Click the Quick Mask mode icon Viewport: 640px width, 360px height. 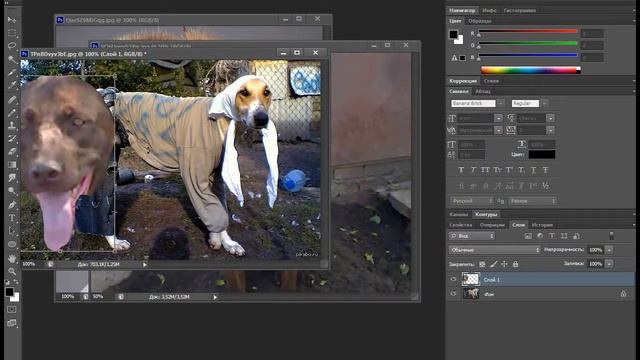click(x=12, y=309)
